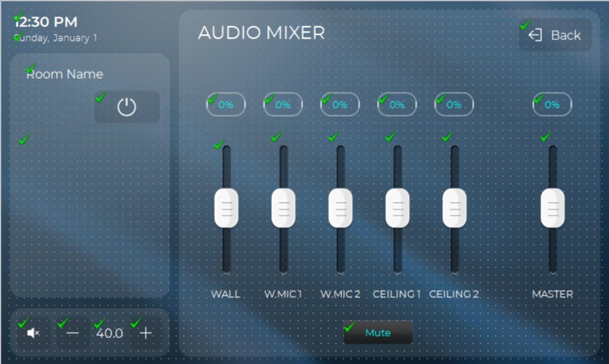Click the W.MIC 1 fader handle
Image resolution: width=609 pixels, height=364 pixels.
[x=283, y=208]
